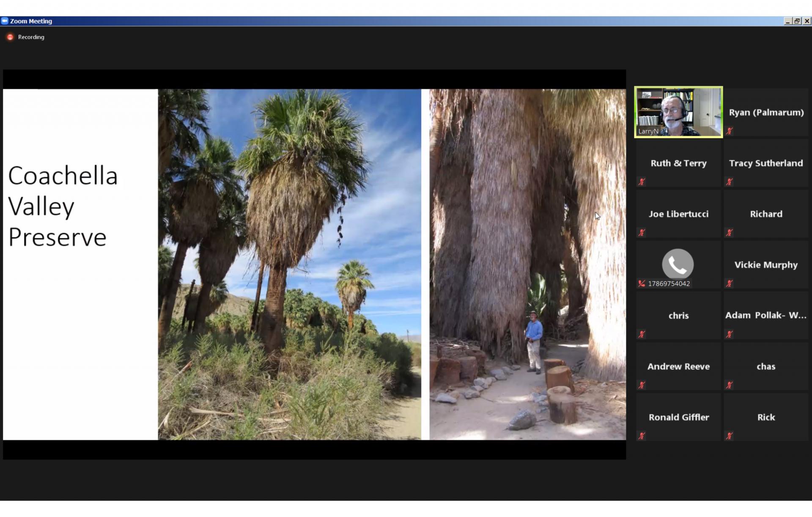Screen dimensions: 812x517
Task: Select chris participant tile
Action: pyautogui.click(x=678, y=316)
